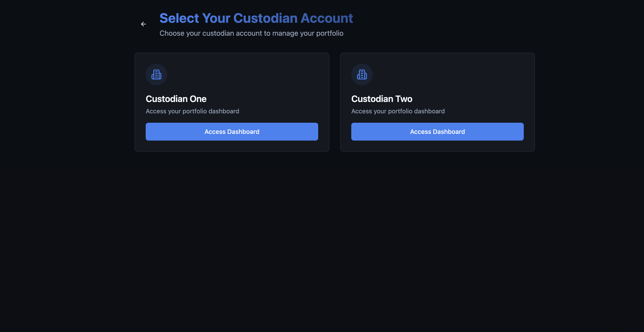Click the Custodian Two building icon
Screen dimensions: 644x332
tap(362, 74)
